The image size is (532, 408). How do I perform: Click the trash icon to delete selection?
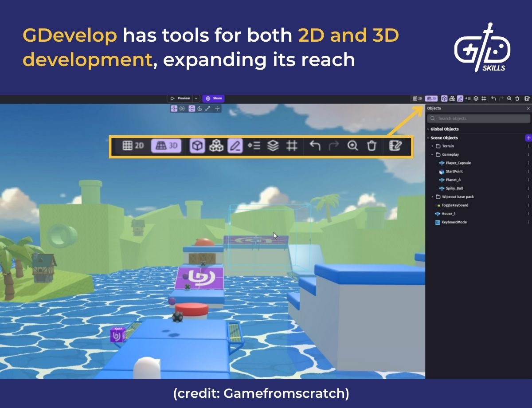tap(372, 146)
